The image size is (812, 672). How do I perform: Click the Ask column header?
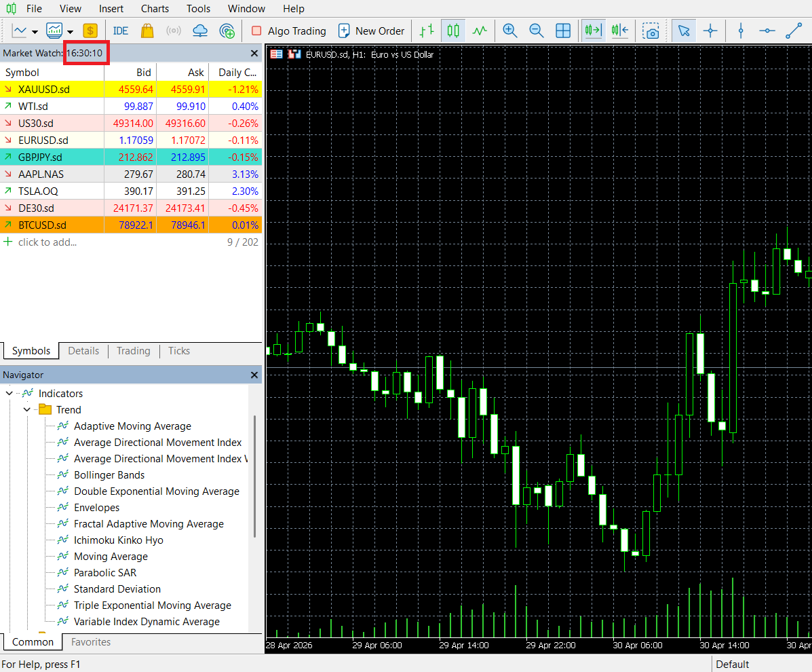click(x=182, y=73)
